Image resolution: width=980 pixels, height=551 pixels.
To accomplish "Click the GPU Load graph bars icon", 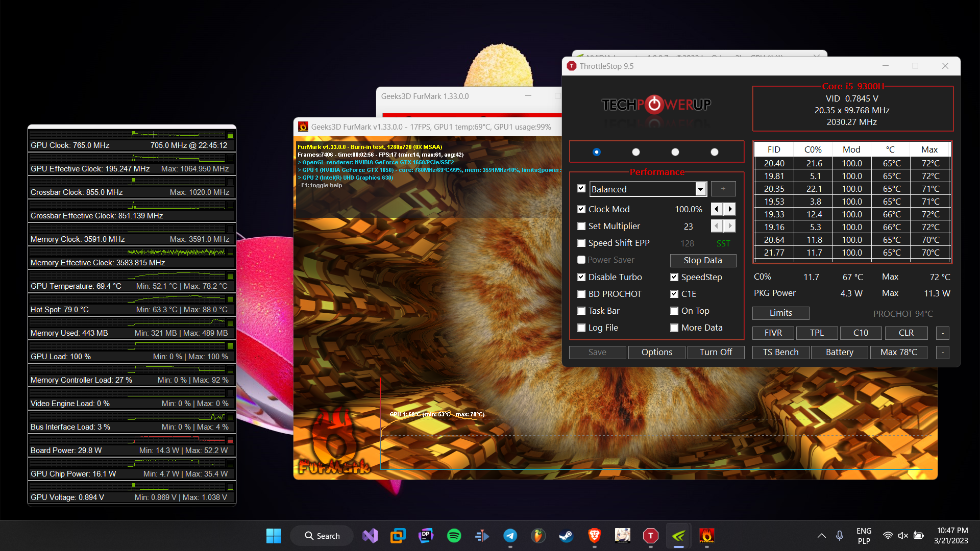I will 231,347.
